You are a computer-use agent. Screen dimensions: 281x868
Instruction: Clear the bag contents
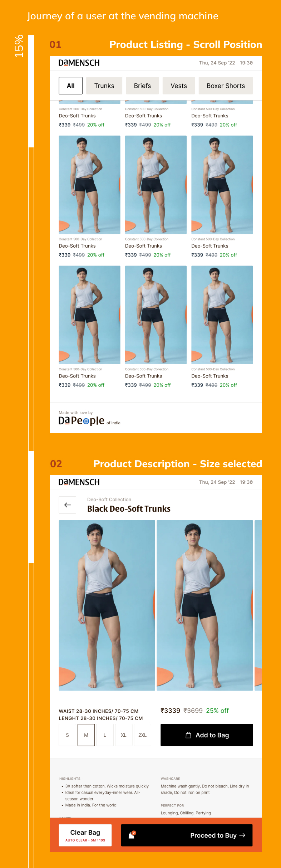click(85, 835)
